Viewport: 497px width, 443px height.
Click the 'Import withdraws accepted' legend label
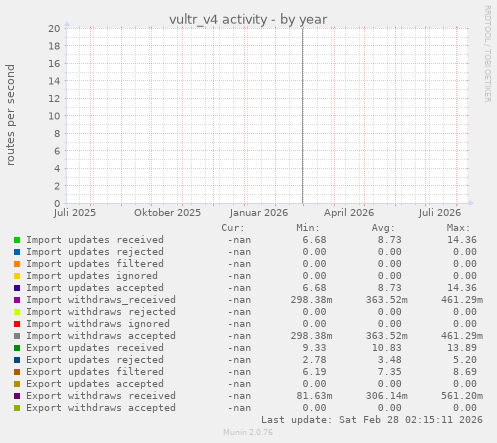coord(101,336)
